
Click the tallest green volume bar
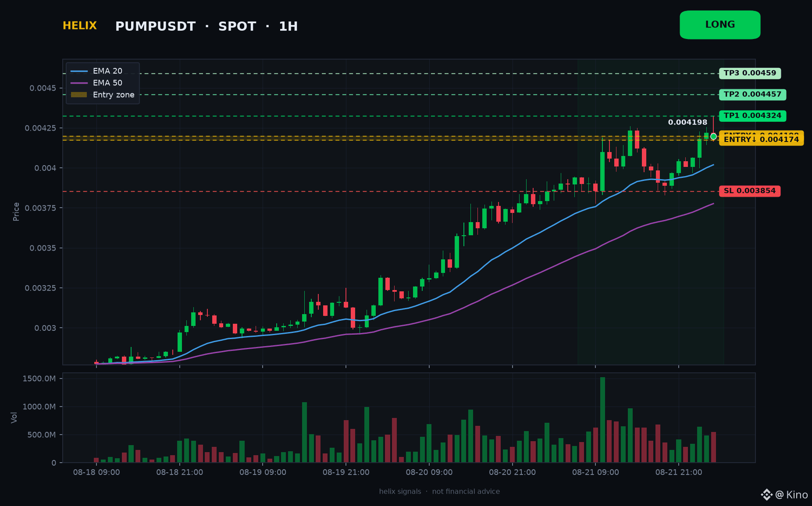point(602,420)
